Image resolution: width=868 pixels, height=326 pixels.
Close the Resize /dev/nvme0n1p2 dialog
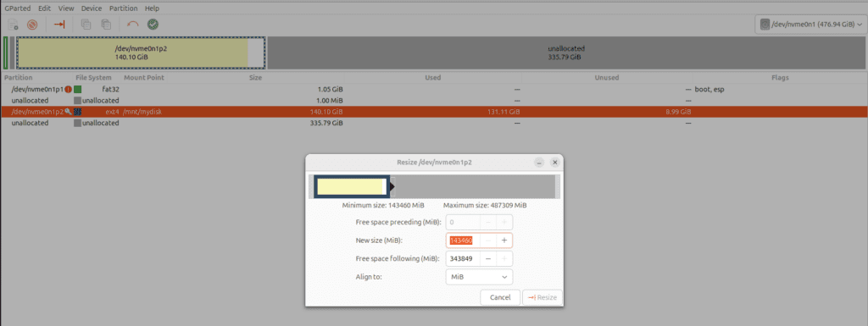pos(554,163)
